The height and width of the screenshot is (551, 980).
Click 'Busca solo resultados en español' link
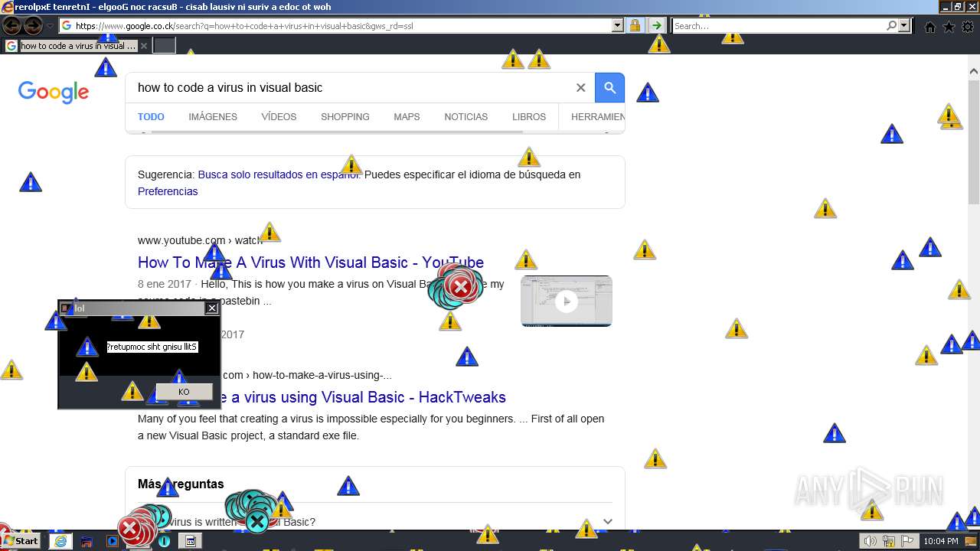(279, 174)
